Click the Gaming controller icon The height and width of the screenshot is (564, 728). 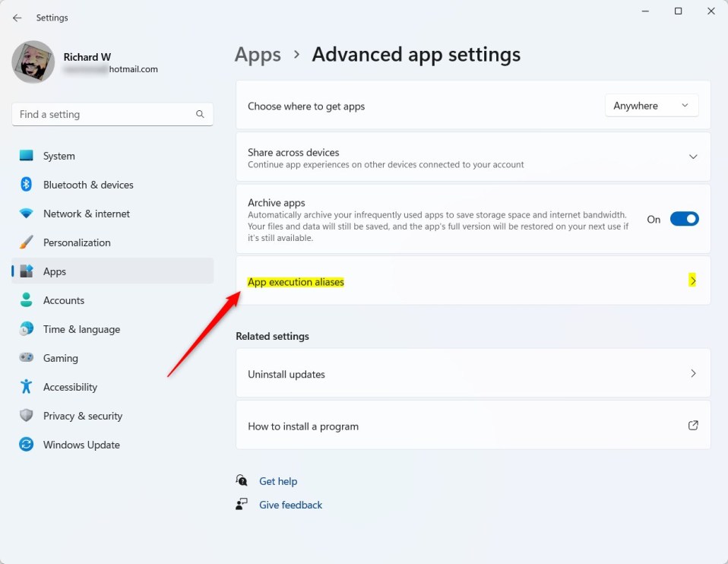[27, 358]
